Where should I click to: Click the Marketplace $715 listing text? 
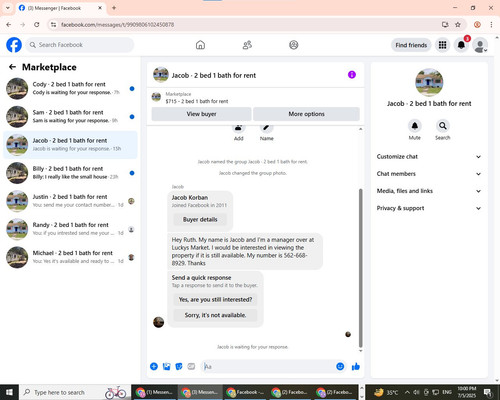pyautogui.click(x=197, y=101)
